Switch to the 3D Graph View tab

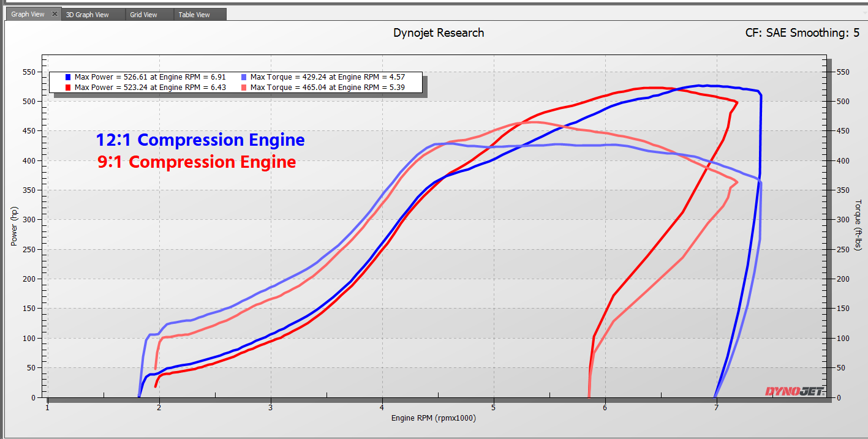[86, 13]
